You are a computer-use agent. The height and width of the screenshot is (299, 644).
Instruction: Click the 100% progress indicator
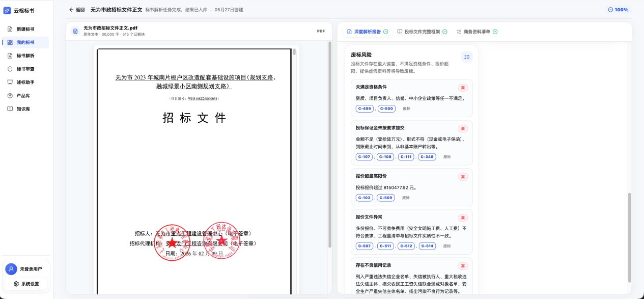[x=618, y=10]
